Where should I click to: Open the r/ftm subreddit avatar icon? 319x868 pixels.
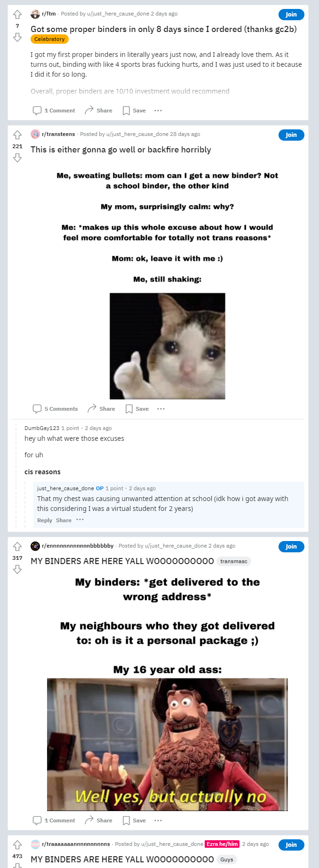(x=35, y=14)
